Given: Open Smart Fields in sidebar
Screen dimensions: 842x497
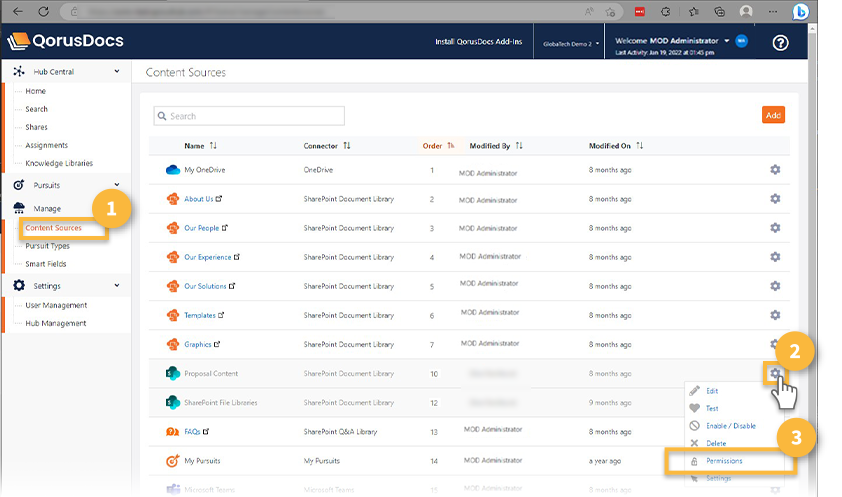Looking at the screenshot, I should (x=46, y=264).
